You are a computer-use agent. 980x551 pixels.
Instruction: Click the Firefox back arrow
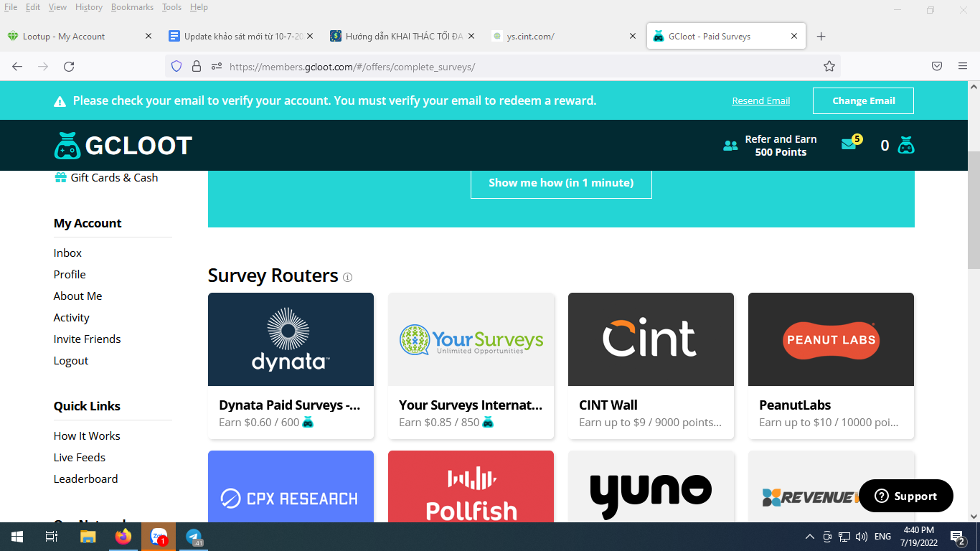17,67
